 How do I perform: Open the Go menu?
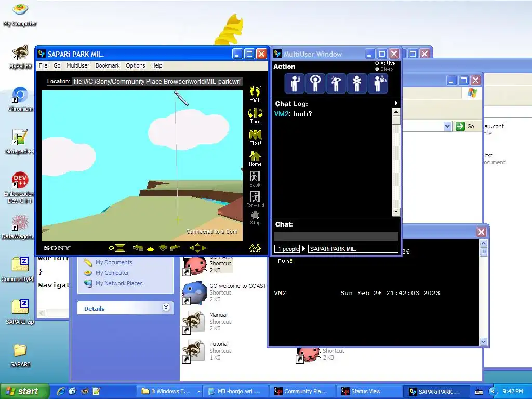point(57,65)
